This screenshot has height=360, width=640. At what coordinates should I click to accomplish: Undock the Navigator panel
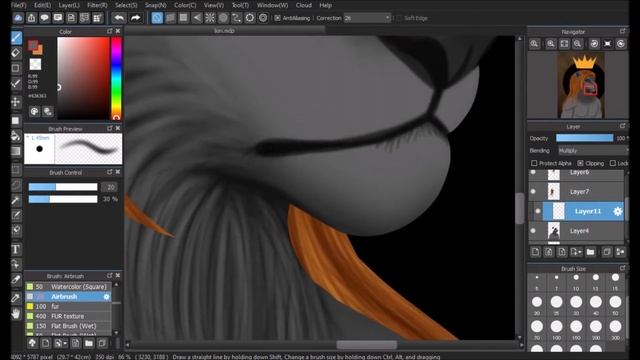[622, 31]
